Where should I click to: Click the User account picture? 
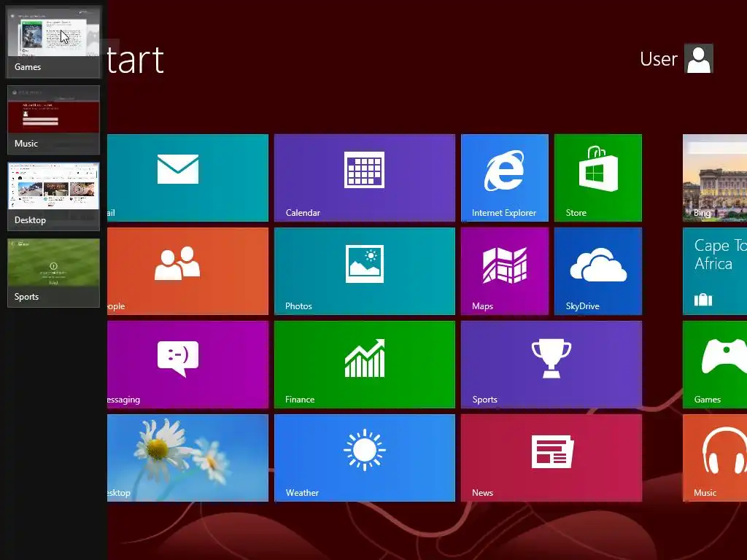coord(698,58)
